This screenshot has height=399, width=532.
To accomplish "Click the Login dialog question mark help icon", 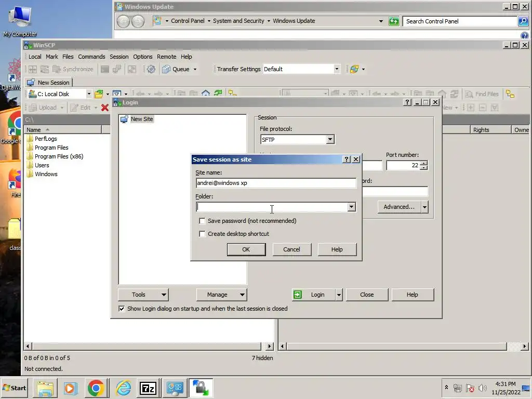I will click(407, 102).
